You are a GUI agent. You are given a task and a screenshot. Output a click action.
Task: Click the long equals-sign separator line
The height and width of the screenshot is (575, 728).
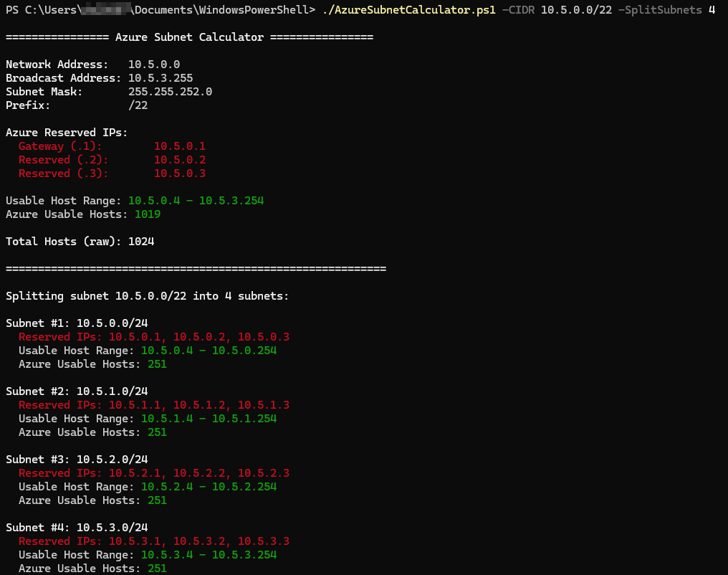pos(196,269)
